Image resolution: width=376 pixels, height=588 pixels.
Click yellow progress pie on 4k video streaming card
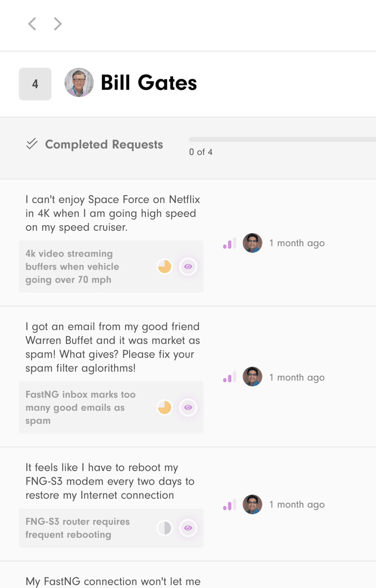pos(164,267)
